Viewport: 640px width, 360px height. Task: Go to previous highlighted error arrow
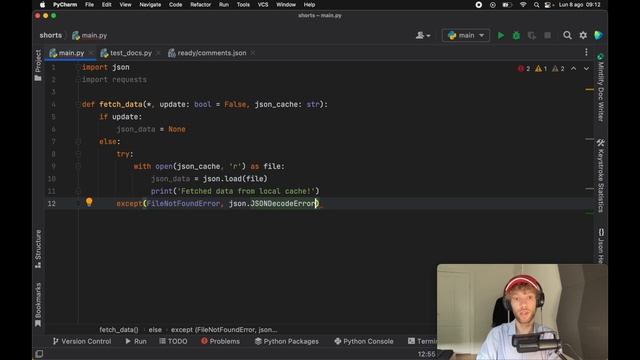pos(573,69)
